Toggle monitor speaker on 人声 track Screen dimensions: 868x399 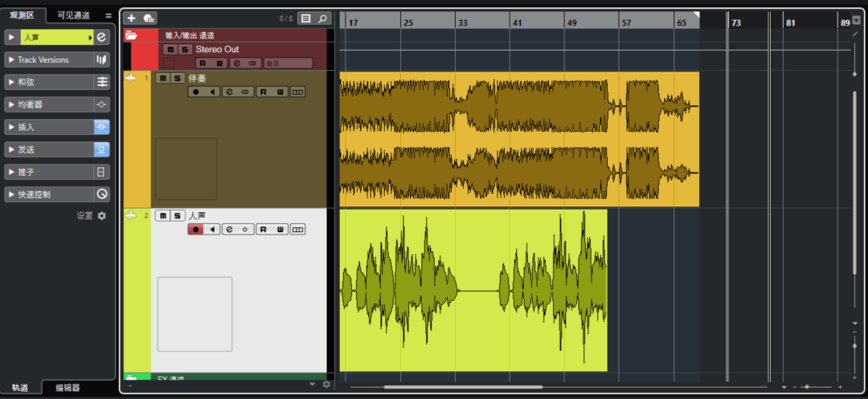pos(212,230)
